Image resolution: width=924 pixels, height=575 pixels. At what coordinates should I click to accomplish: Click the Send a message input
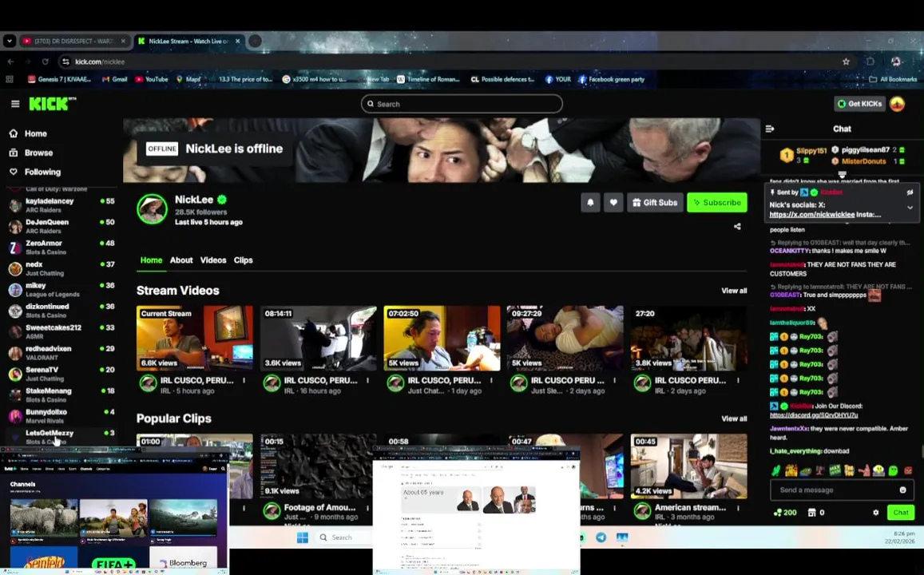click(835, 490)
